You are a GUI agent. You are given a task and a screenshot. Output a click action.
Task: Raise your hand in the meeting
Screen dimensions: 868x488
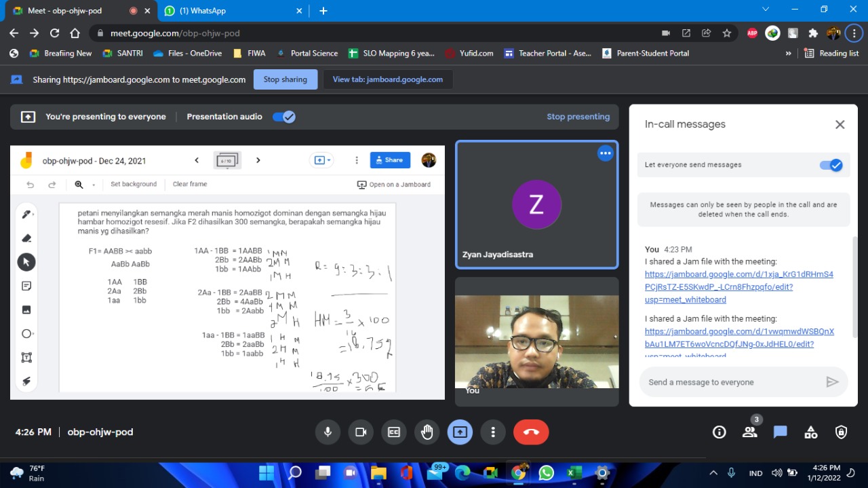pos(427,432)
